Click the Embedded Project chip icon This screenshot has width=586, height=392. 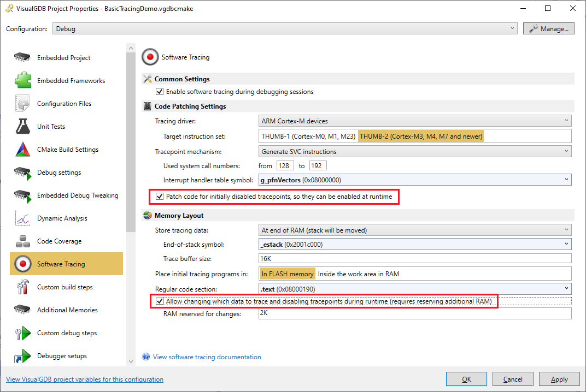pos(22,57)
